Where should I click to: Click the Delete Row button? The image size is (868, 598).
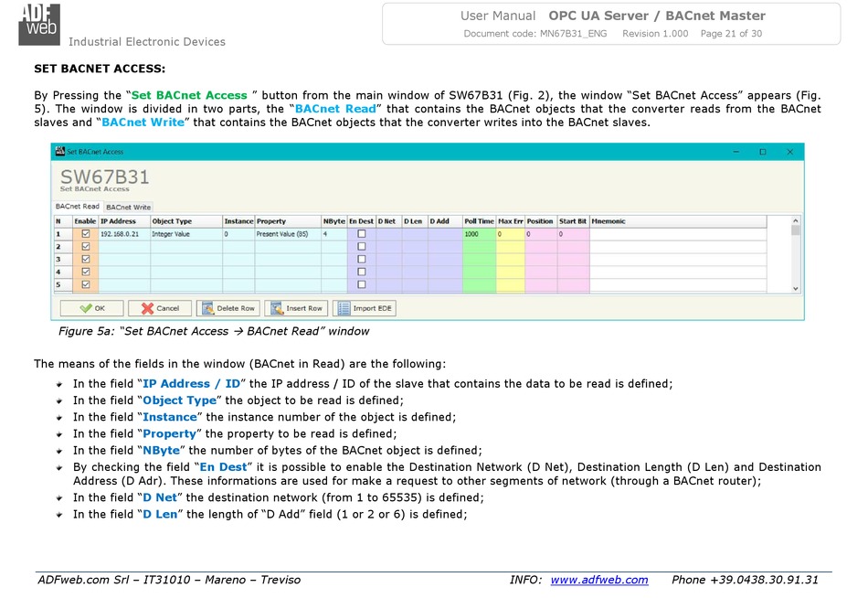point(228,308)
